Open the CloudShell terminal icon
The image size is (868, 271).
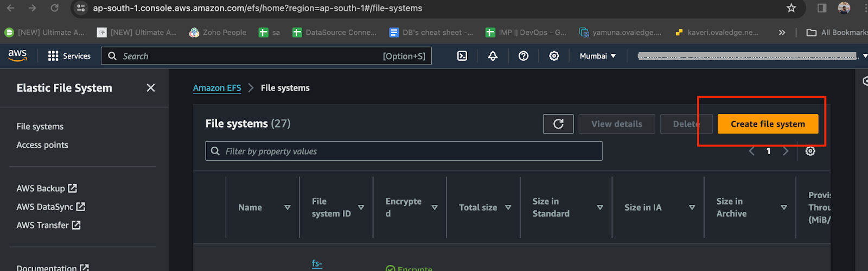click(x=462, y=56)
